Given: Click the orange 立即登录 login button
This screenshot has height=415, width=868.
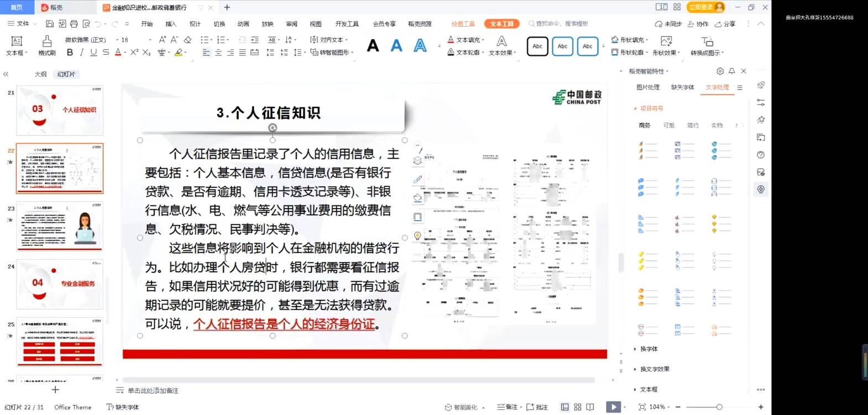Looking at the screenshot, I should pyautogui.click(x=705, y=7).
